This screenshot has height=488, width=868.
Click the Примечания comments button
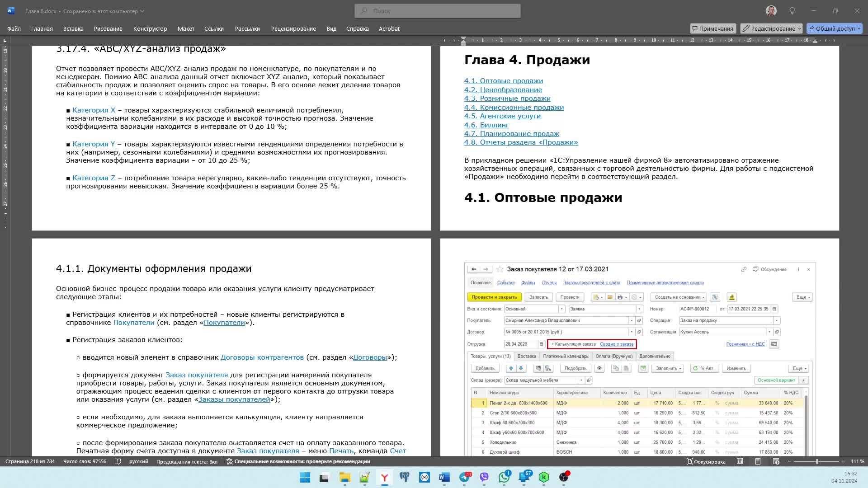pos(712,28)
